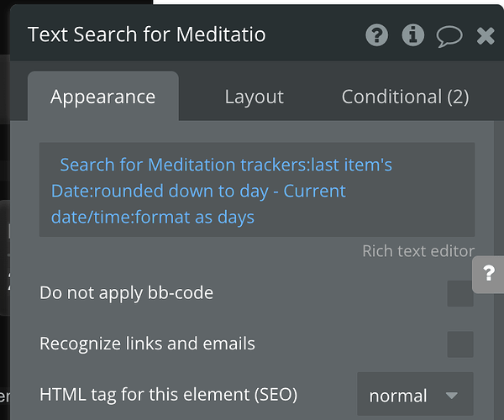
Task: Go to the Conditional (2) tab
Action: (405, 97)
